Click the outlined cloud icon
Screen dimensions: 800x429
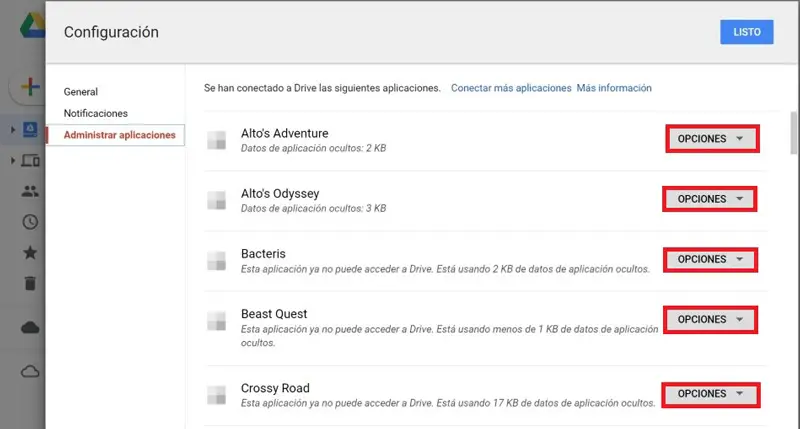[x=30, y=371]
